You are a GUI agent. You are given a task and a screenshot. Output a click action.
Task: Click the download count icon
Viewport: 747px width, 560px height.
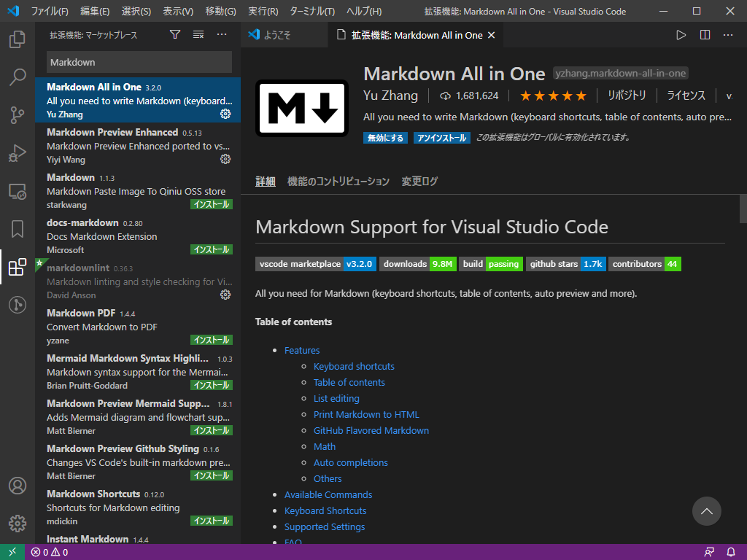point(445,96)
